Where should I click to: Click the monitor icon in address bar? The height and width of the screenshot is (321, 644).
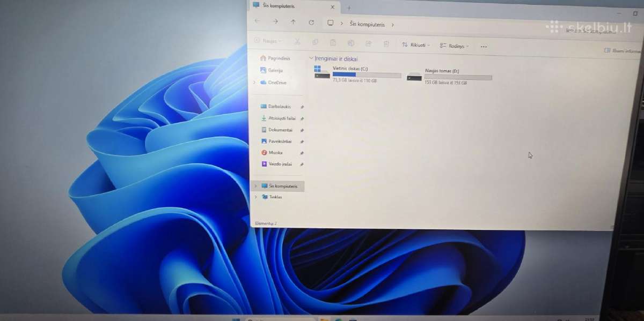tap(331, 23)
